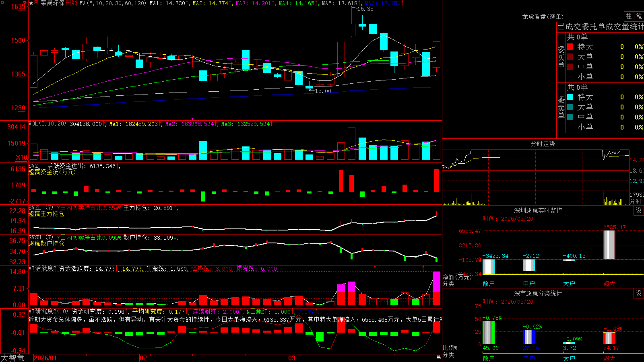Click the 大户 value -400.13
This screenshot has height=362, width=644.
[574, 256]
